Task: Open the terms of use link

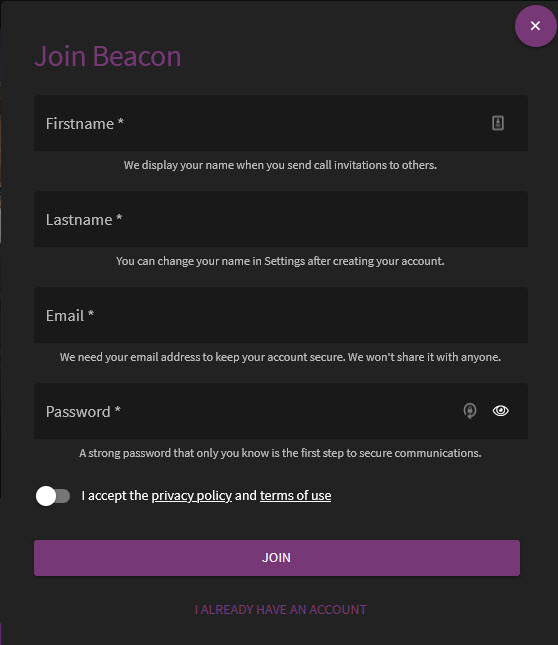Action: click(295, 496)
